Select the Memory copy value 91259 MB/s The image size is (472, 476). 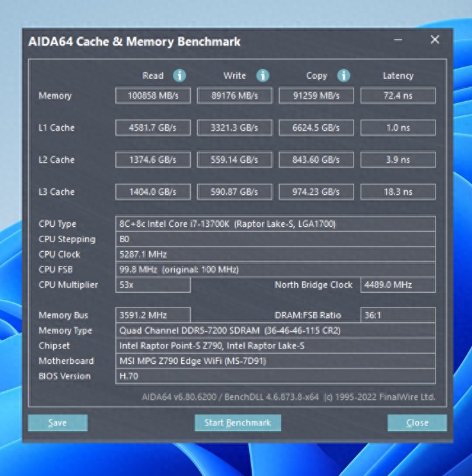point(316,95)
